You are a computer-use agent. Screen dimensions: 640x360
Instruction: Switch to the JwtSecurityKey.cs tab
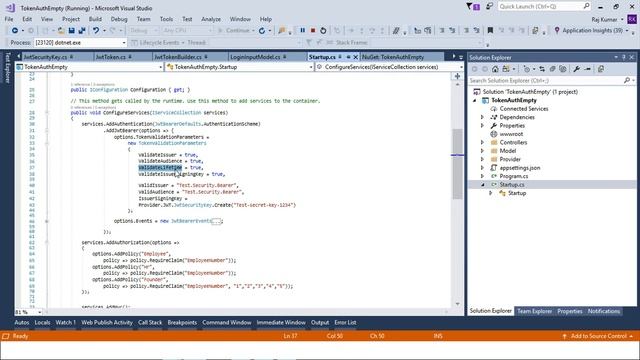45,57
